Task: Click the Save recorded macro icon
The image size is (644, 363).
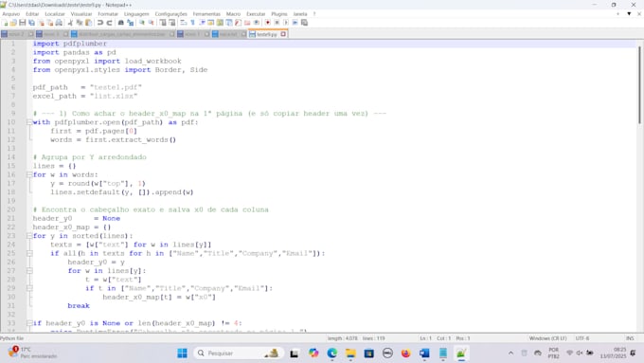Action: pyautogui.click(x=304, y=23)
